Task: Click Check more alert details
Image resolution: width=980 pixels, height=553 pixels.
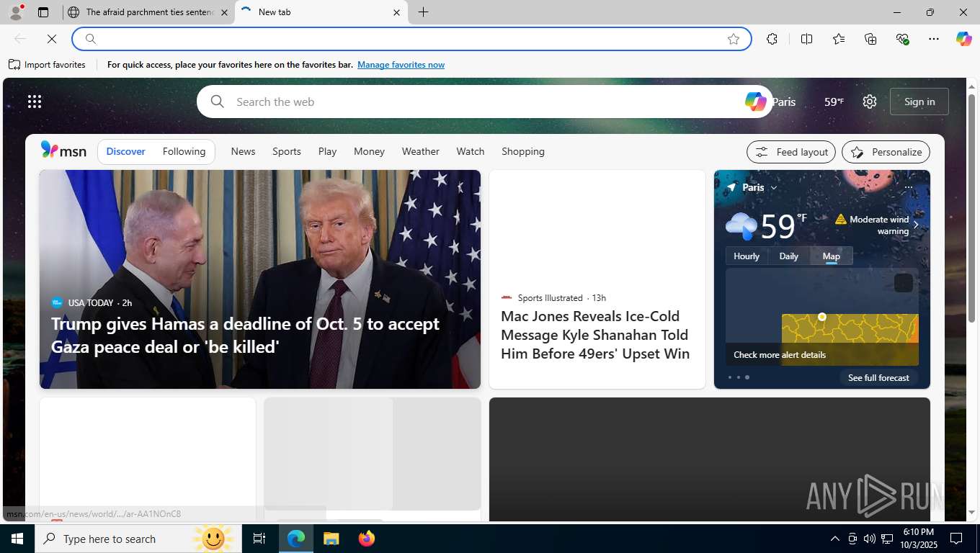Action: 780,354
